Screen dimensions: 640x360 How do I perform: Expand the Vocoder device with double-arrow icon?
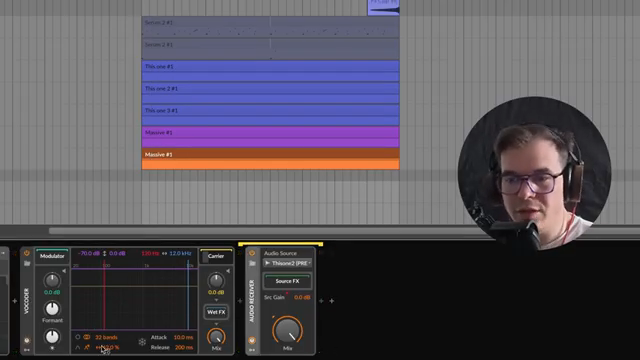(x=27, y=350)
